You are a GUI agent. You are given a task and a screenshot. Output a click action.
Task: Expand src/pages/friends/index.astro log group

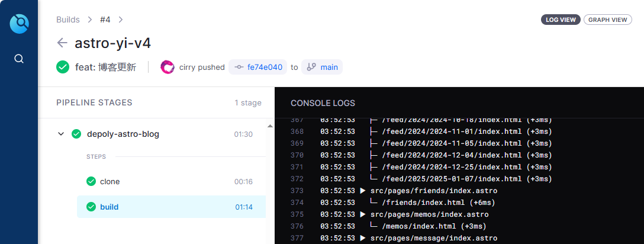click(x=363, y=191)
